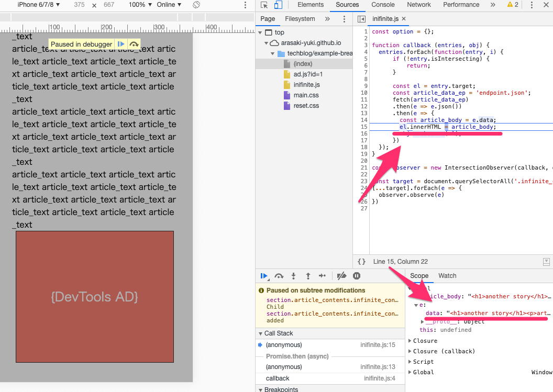553x392 pixels.
Task: Rotate the device viewport orientation
Action: pos(196,5)
